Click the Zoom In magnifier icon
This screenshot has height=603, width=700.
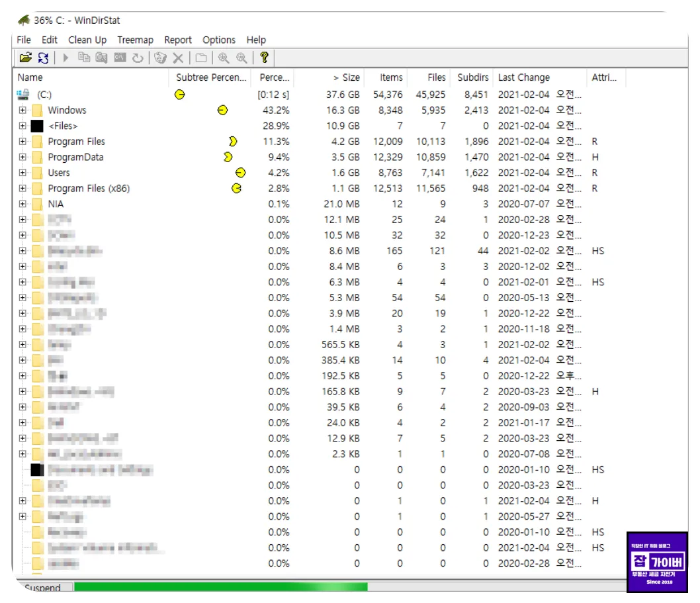(x=224, y=58)
